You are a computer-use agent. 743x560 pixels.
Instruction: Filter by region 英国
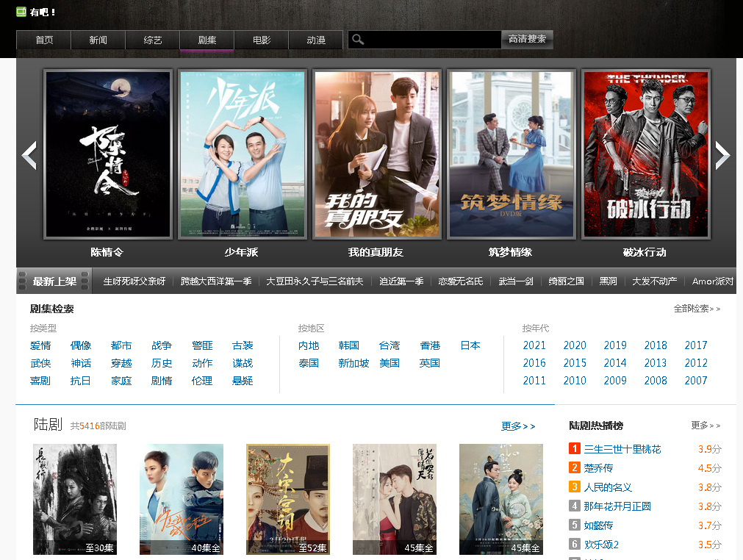point(430,363)
